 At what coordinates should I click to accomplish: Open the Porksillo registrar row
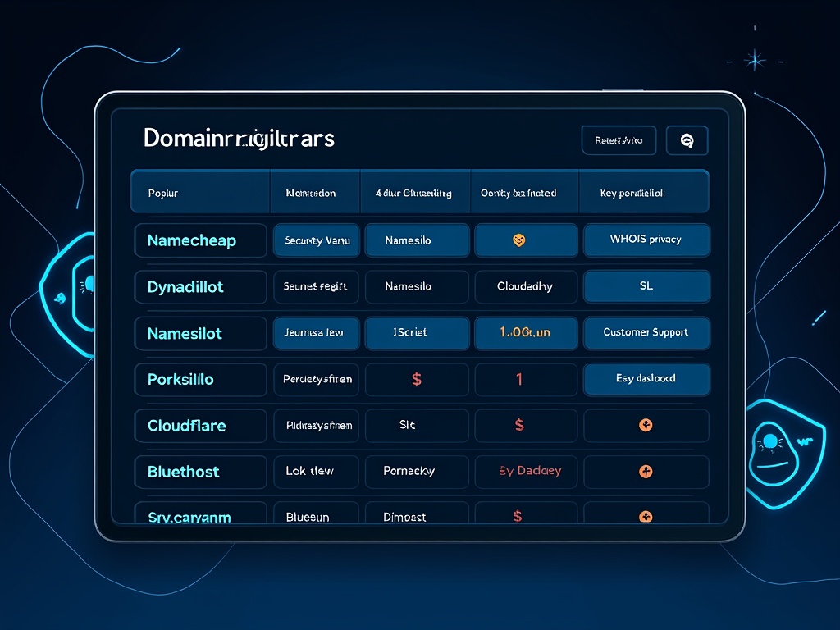click(200, 379)
